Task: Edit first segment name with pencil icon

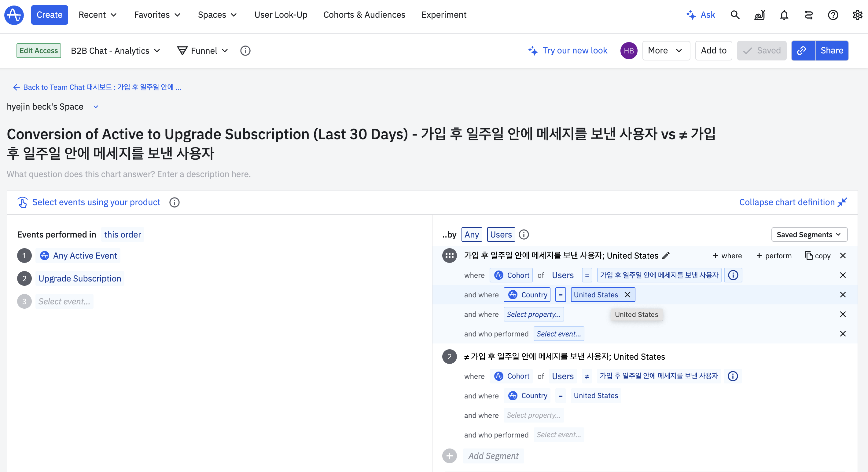Action: [665, 256]
